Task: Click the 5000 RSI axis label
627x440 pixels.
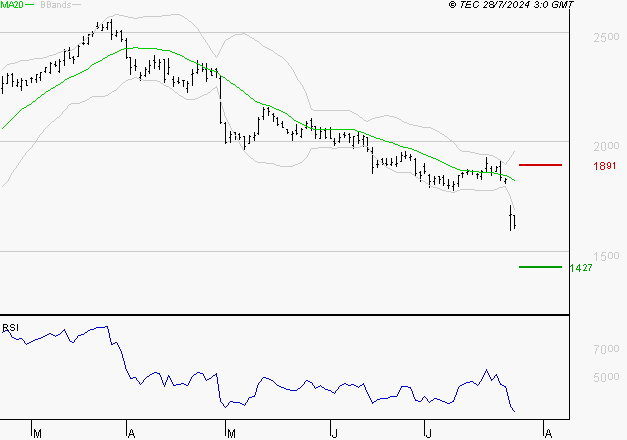Action: (x=606, y=377)
